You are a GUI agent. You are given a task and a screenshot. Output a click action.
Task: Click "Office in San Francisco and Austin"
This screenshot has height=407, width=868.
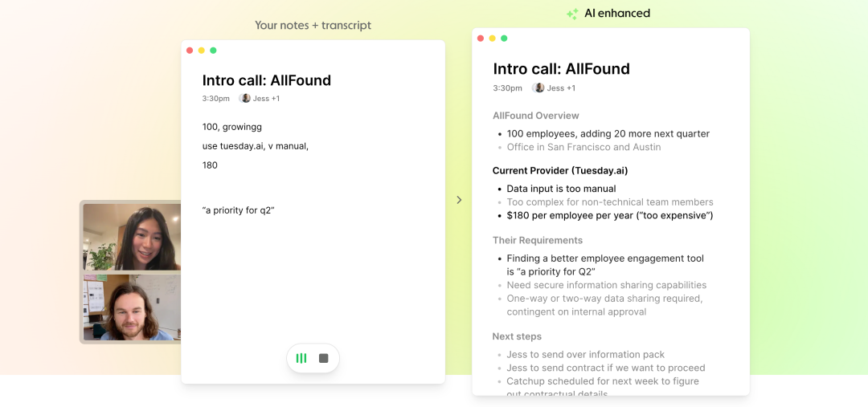point(583,147)
